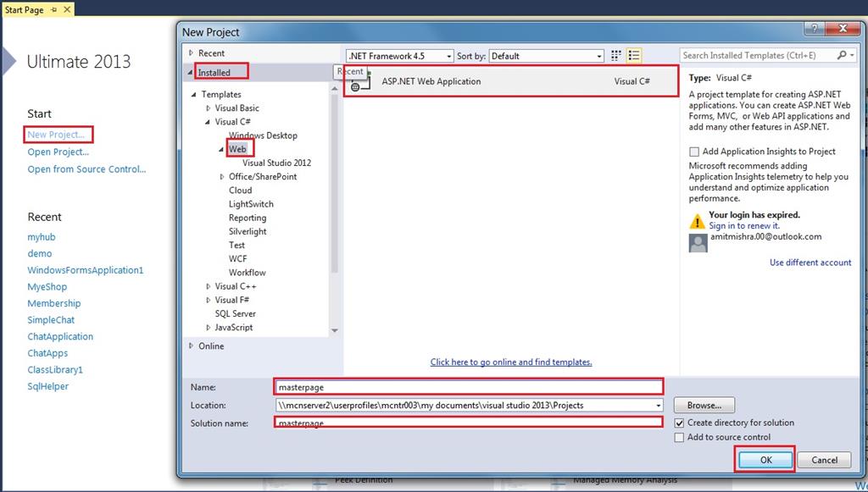Click Open Project... on Start Page

tap(58, 152)
